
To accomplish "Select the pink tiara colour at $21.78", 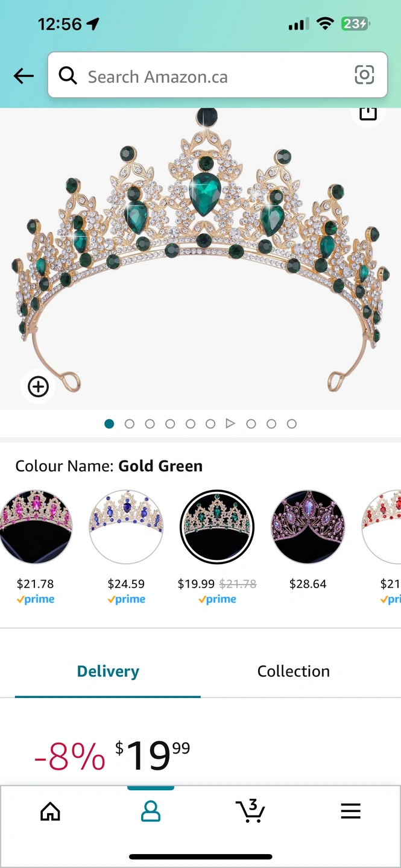I will click(x=36, y=526).
